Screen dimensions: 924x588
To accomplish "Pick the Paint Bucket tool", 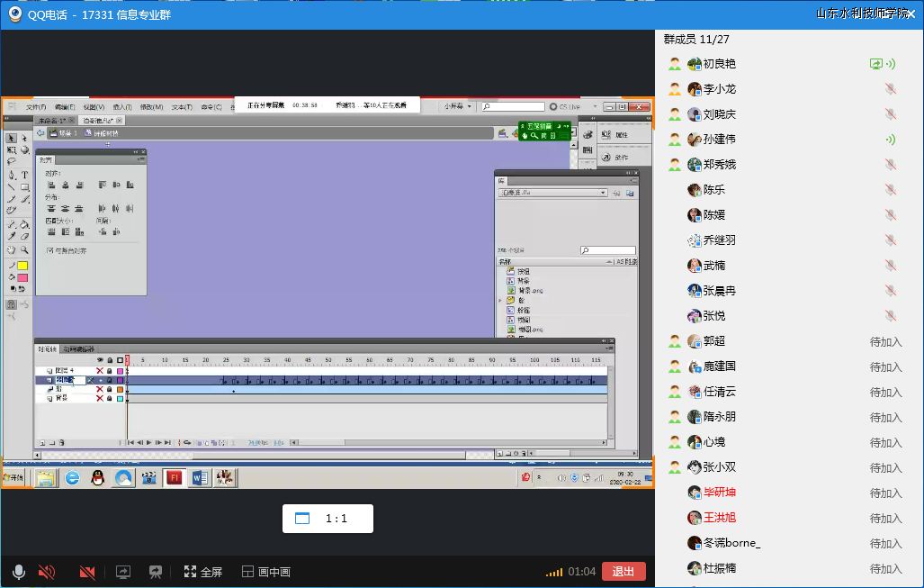I will [24, 224].
